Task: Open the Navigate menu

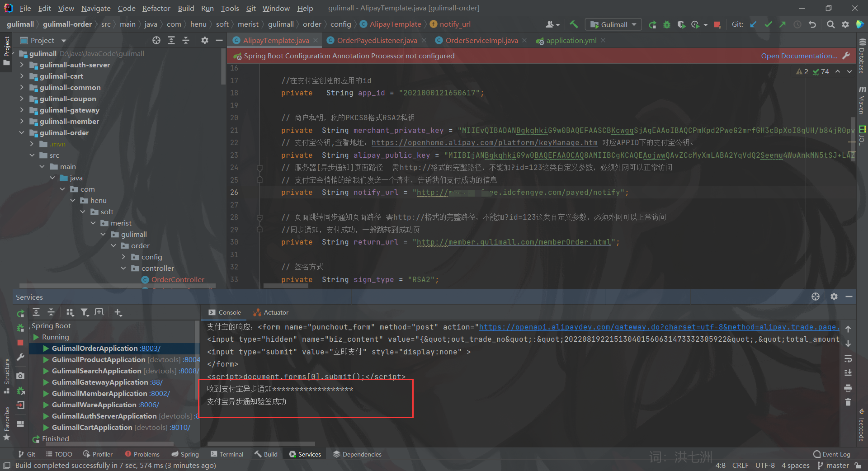Action: tap(96, 8)
